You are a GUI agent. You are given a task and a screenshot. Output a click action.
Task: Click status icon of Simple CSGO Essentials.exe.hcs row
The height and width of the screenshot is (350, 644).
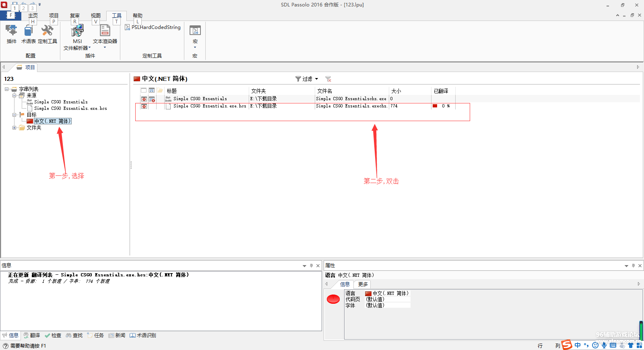point(144,106)
